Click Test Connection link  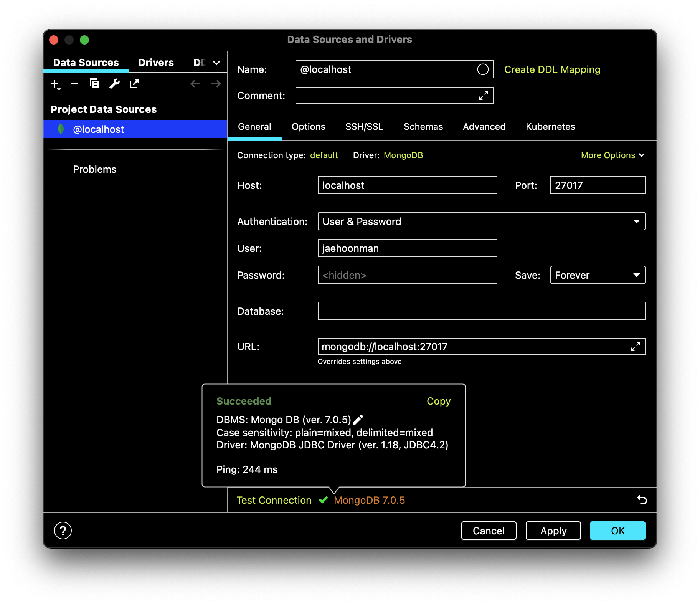click(274, 500)
